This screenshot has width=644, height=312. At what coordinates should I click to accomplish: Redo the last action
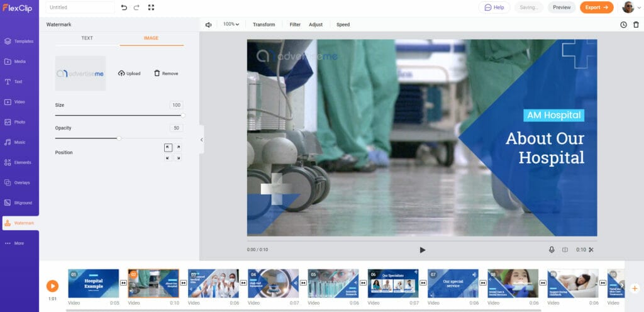point(136,8)
